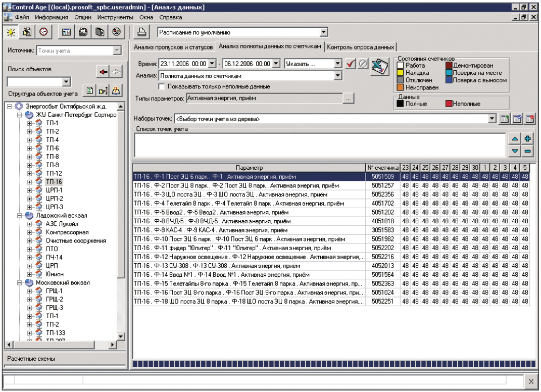Open the 'Указать ...' period dropdown
Viewport: 541px width, 392px height.
[338, 64]
